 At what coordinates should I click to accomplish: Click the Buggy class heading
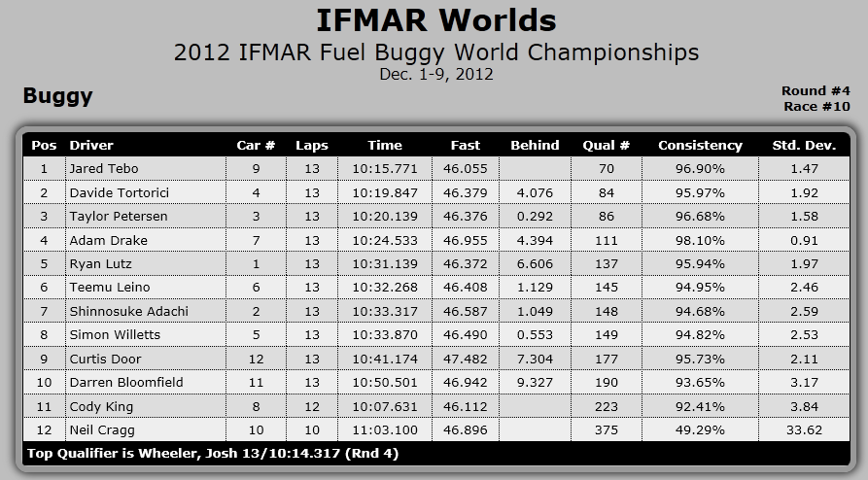point(57,96)
